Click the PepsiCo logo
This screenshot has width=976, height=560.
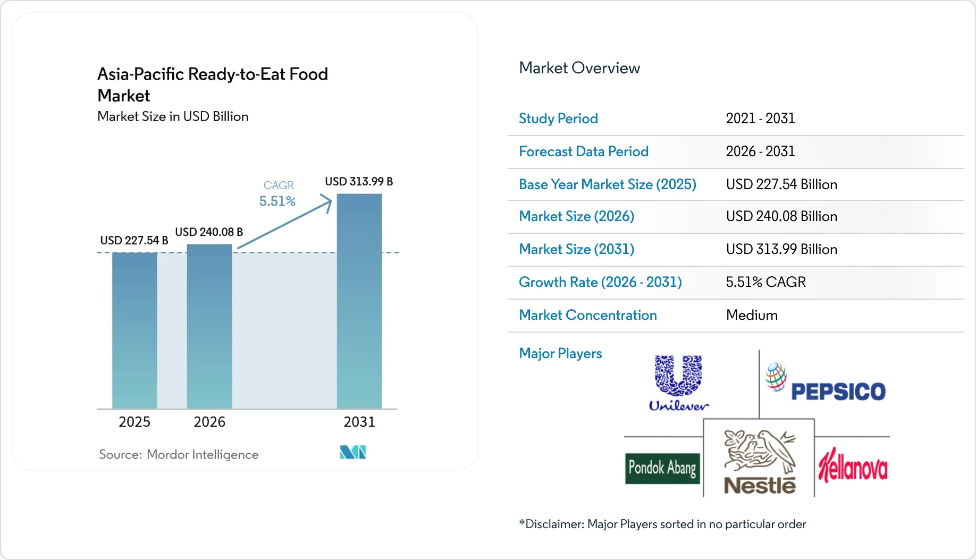pos(825,383)
